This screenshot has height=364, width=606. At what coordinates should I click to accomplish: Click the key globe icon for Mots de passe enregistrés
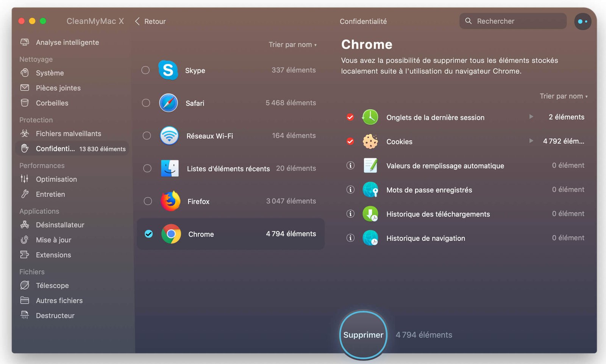[x=370, y=190]
